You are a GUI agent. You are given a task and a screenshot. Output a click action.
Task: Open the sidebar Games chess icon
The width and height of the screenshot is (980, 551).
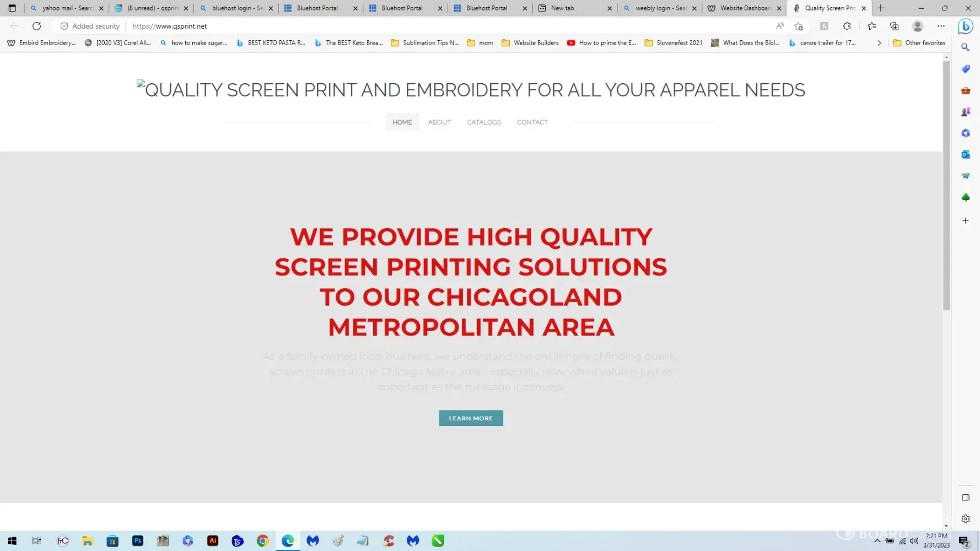[x=965, y=112]
